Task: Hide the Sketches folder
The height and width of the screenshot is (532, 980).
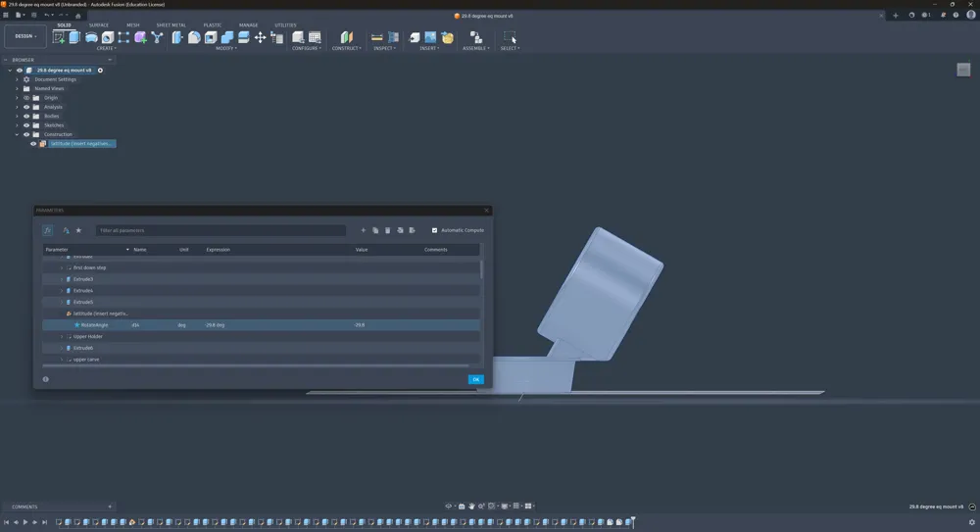Action: point(26,125)
